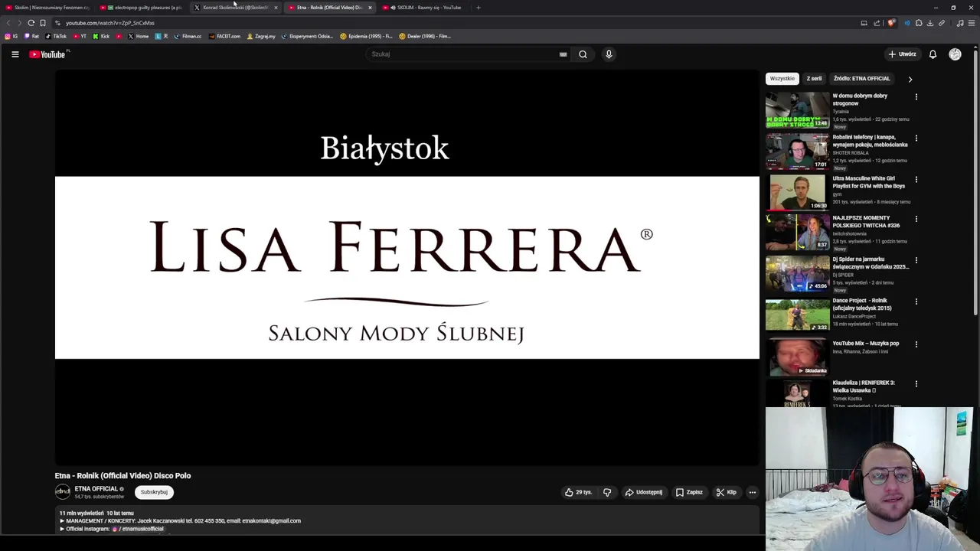Open options for 'Klaudeliza | RENIFEREK 3' video

[x=916, y=384]
